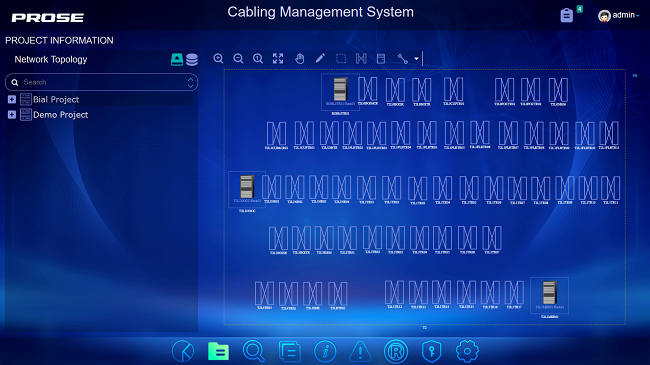Viewport: 650px width, 365px height.
Task: Expand the Bial Project tree node
Action: [x=12, y=100]
